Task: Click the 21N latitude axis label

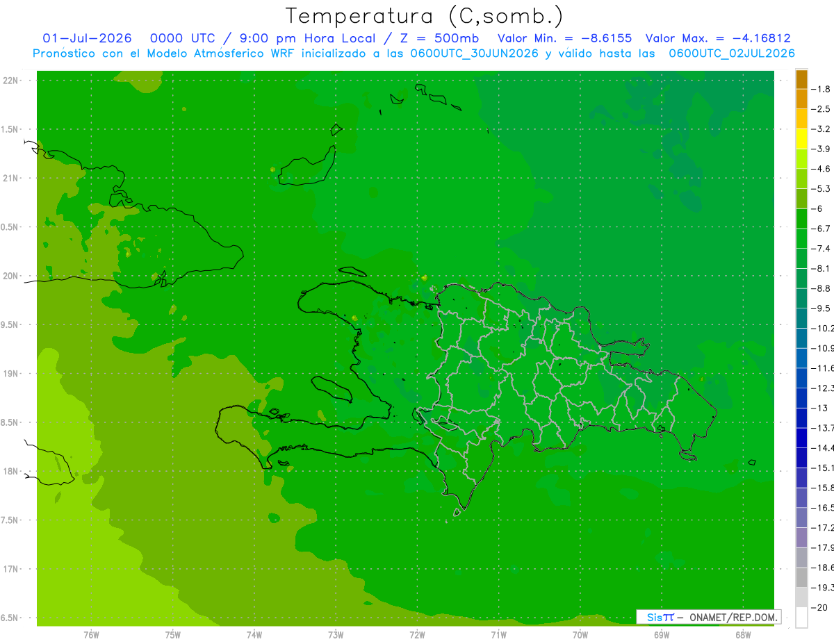Action: [x=11, y=179]
